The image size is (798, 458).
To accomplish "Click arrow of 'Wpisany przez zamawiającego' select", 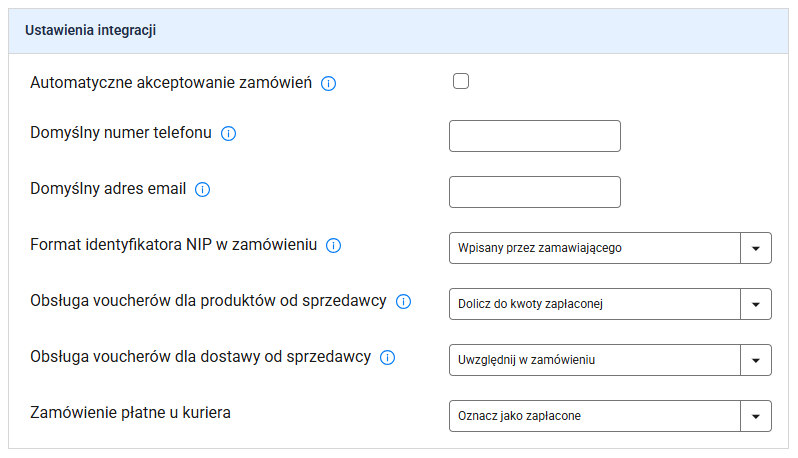I will click(x=756, y=248).
